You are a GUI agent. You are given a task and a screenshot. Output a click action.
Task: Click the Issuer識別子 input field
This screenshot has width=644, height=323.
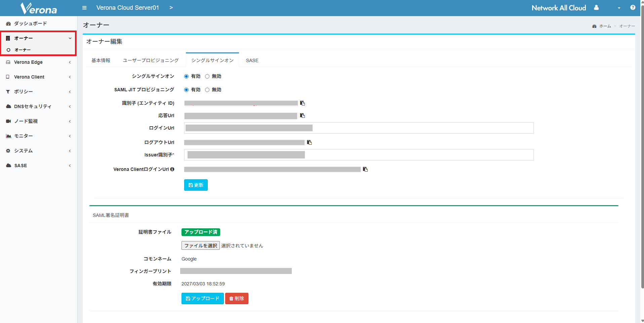click(x=359, y=155)
